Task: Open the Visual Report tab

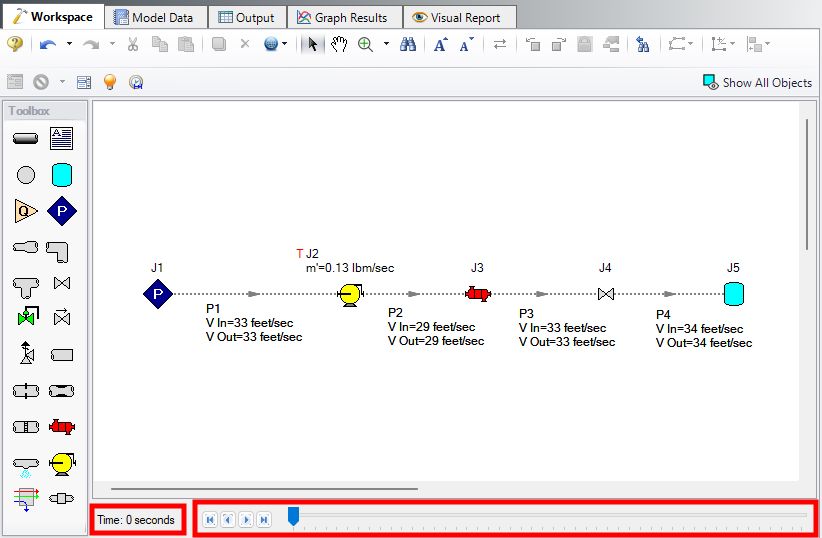Action: [x=457, y=17]
